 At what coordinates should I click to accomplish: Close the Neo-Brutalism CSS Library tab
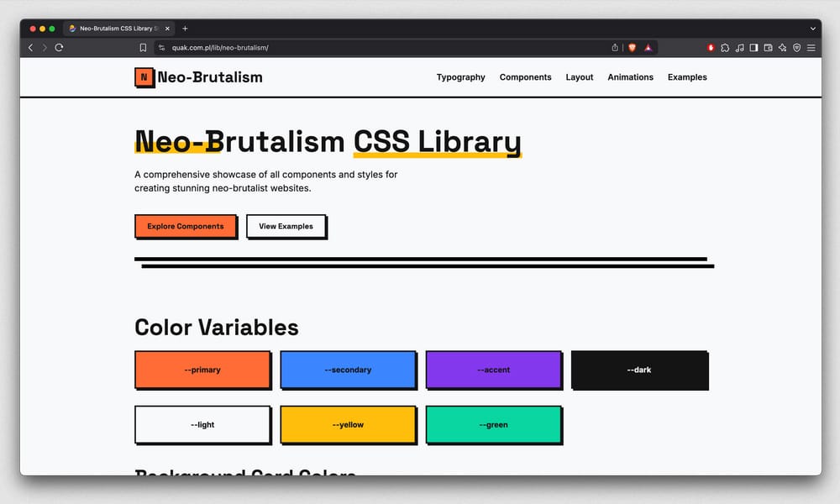coord(167,29)
